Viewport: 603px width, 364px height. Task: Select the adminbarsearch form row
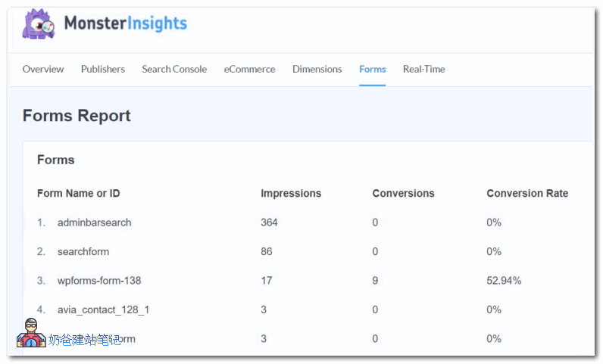pyautogui.click(x=95, y=222)
